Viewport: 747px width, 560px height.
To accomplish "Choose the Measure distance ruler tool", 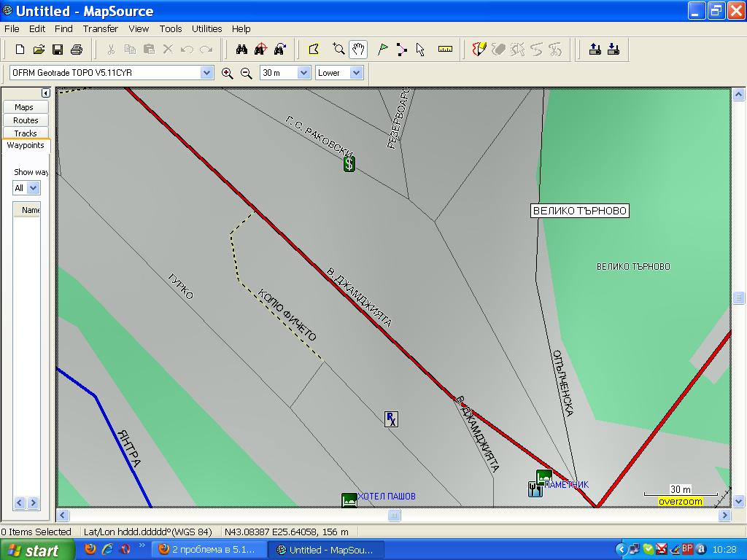I will 445,50.
